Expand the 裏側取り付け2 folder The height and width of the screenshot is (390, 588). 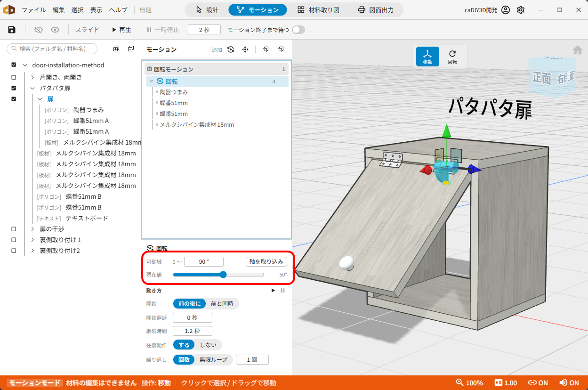click(32, 251)
